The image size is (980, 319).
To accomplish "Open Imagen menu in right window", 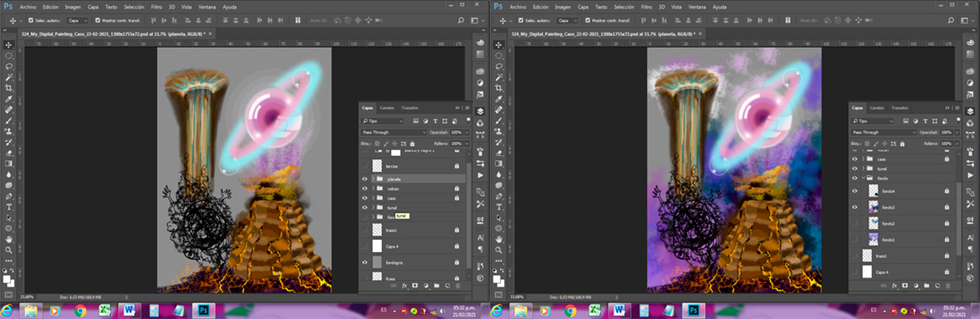I will (x=562, y=7).
